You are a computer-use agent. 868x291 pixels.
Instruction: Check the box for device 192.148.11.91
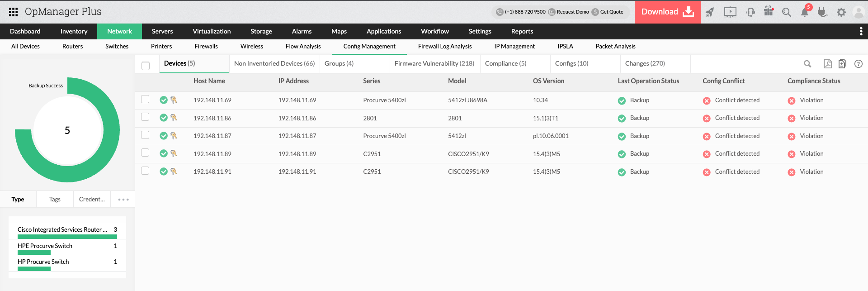click(x=145, y=171)
